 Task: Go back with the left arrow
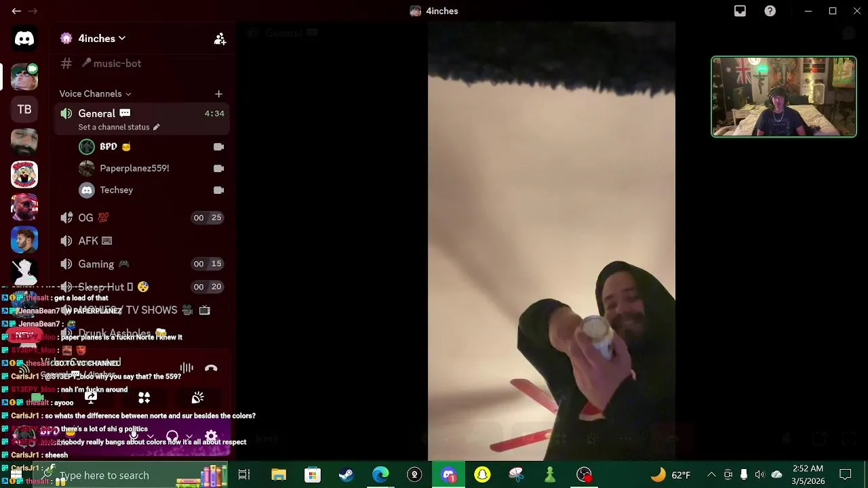pos(16,11)
